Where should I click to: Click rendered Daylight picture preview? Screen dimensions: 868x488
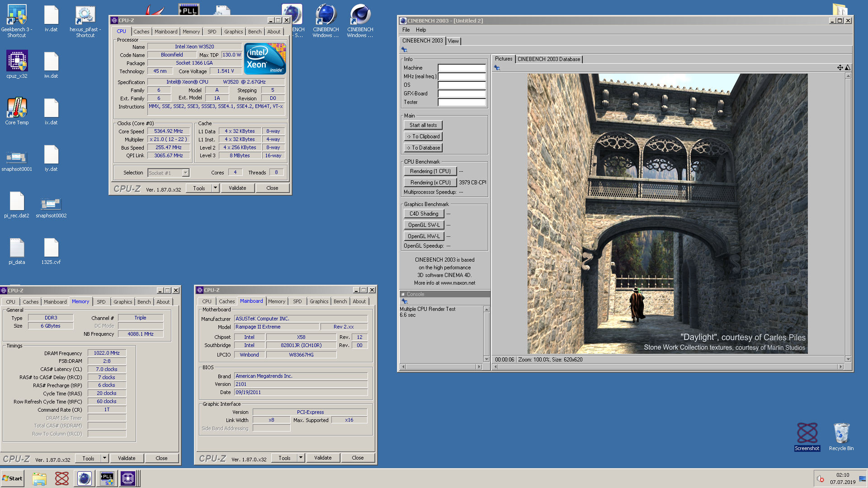pos(667,214)
